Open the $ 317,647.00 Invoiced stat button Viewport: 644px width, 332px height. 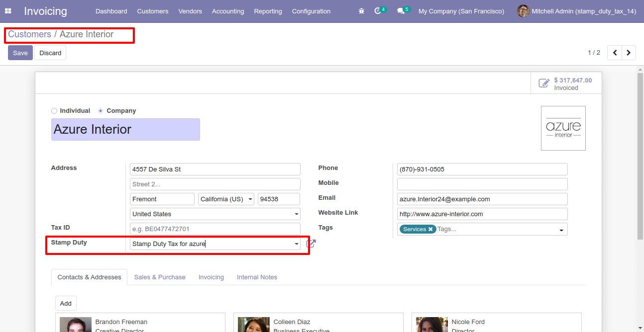pos(566,83)
